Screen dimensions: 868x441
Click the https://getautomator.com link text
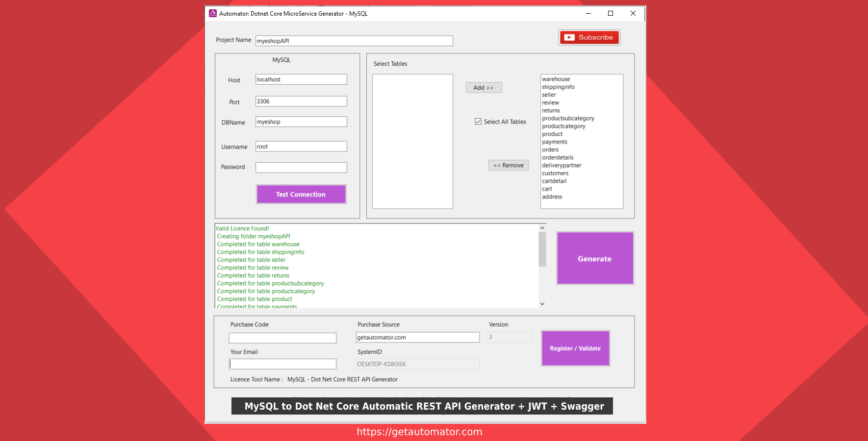click(419, 432)
